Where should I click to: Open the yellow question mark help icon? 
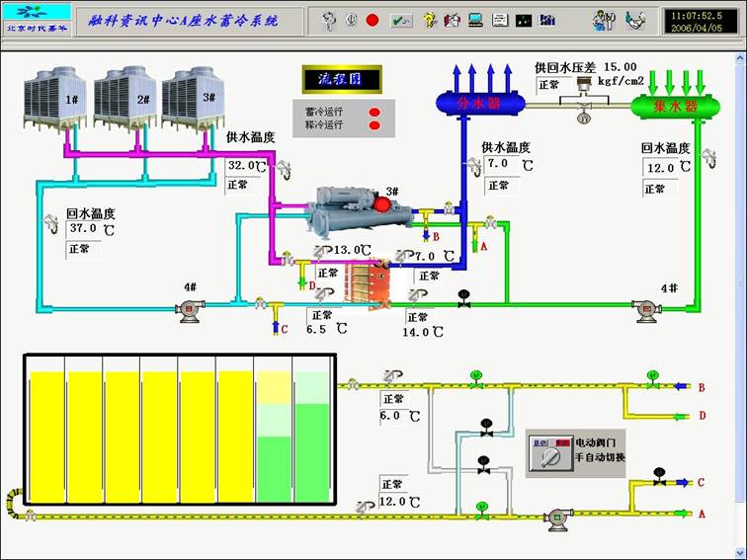429,20
